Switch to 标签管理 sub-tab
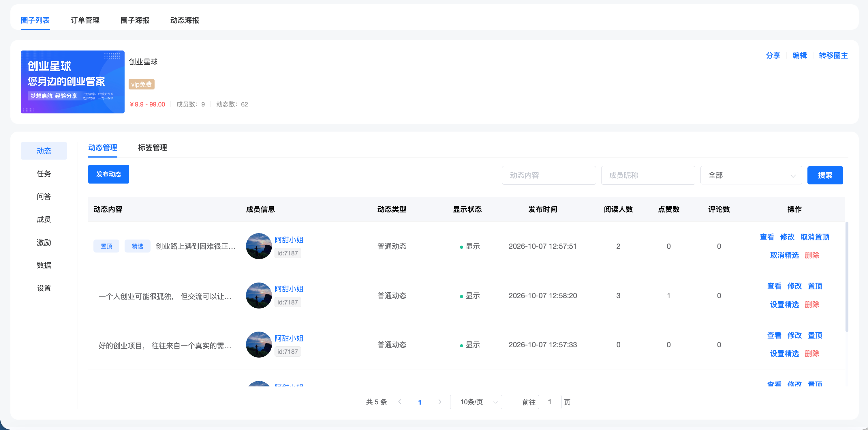This screenshot has width=868, height=430. tap(152, 147)
